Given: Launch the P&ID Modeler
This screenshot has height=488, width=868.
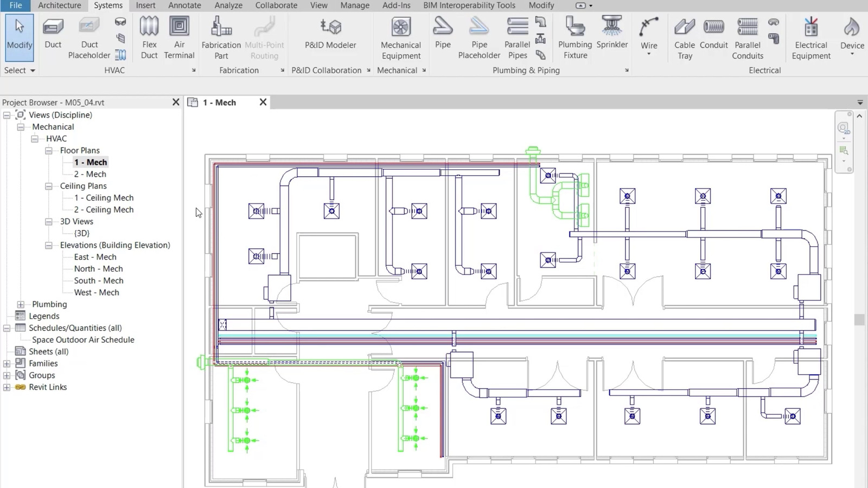Looking at the screenshot, I should tap(330, 34).
